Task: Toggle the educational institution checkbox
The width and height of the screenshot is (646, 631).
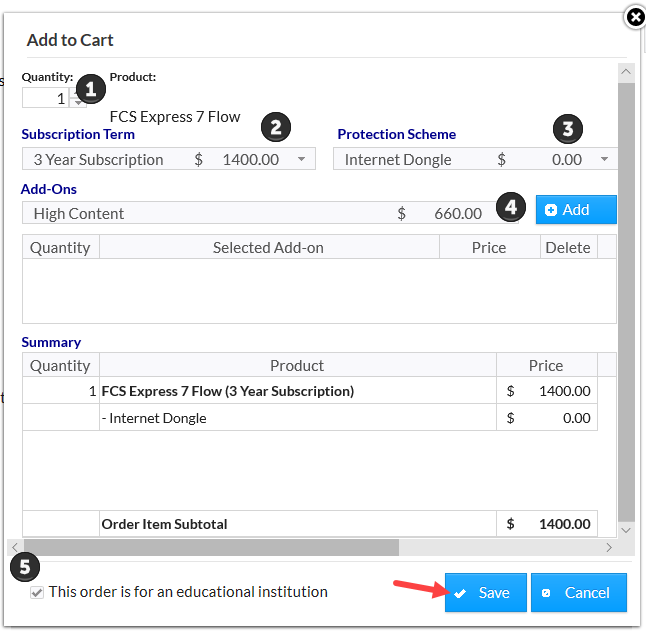Action: point(37,593)
